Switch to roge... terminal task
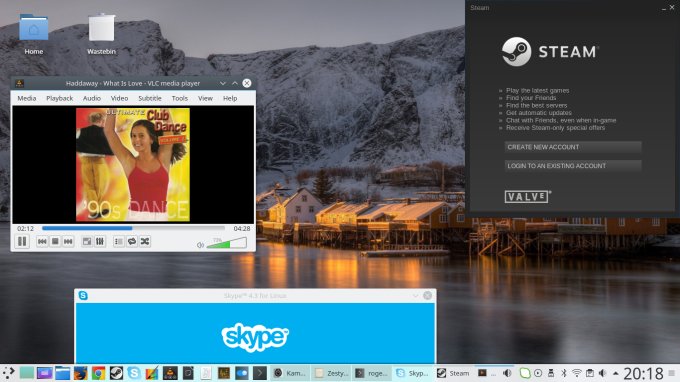Image resolution: width=680 pixels, height=382 pixels. pyautogui.click(x=372, y=373)
